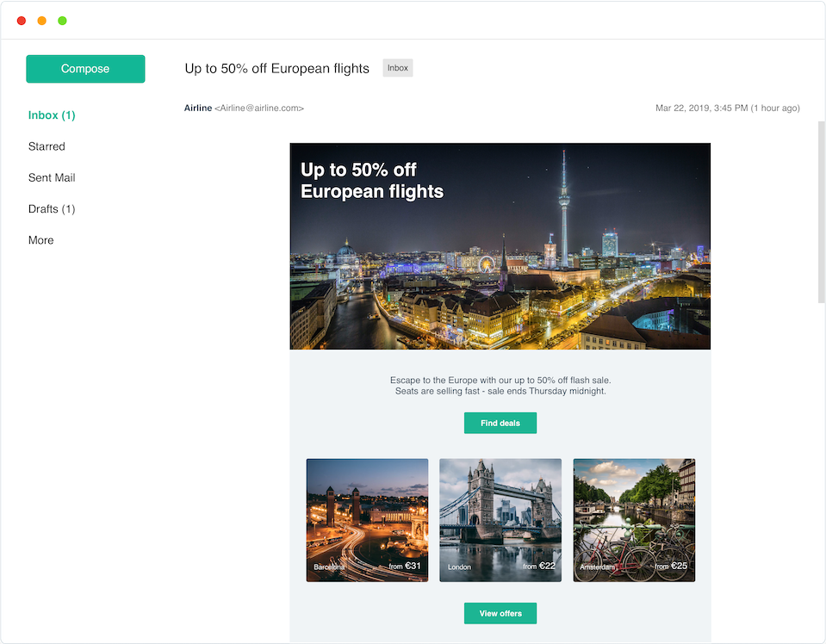This screenshot has height=644, width=826.
Task: Click the View offers button
Action: pos(500,614)
